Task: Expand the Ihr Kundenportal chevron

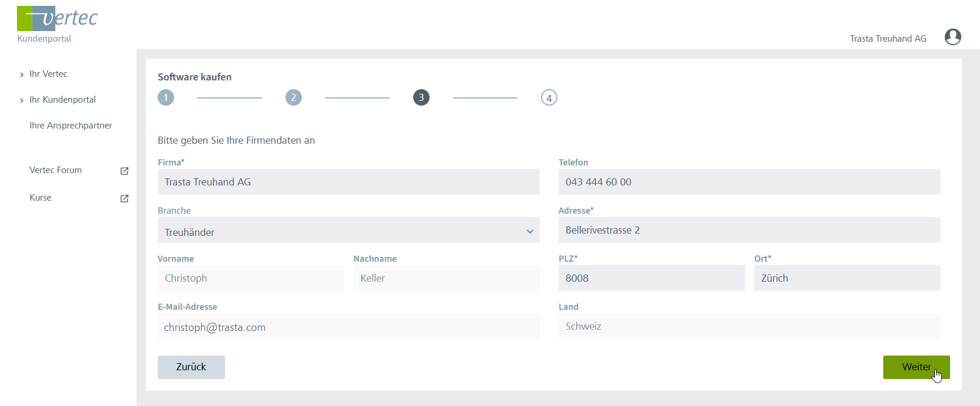Action: point(22,100)
